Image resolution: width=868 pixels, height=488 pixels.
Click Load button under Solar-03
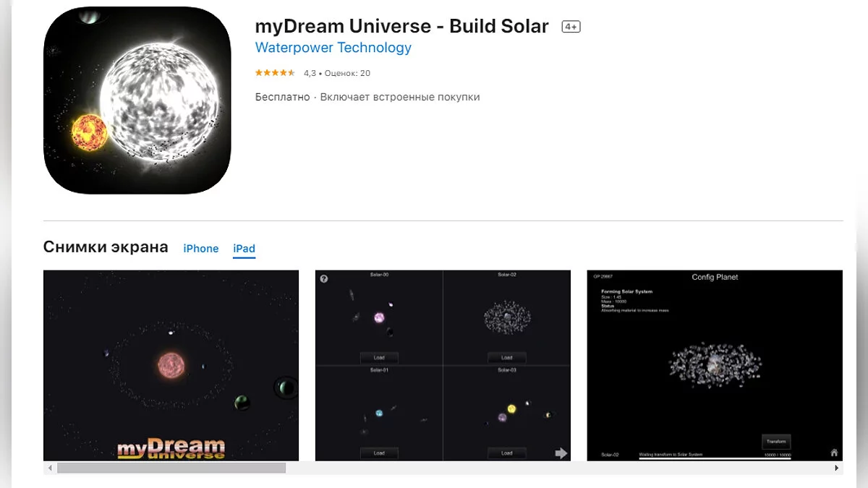pyautogui.click(x=507, y=453)
